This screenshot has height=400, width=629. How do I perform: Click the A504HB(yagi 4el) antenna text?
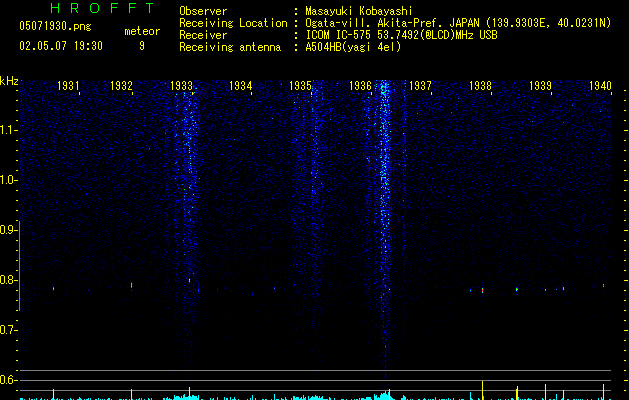tap(353, 47)
